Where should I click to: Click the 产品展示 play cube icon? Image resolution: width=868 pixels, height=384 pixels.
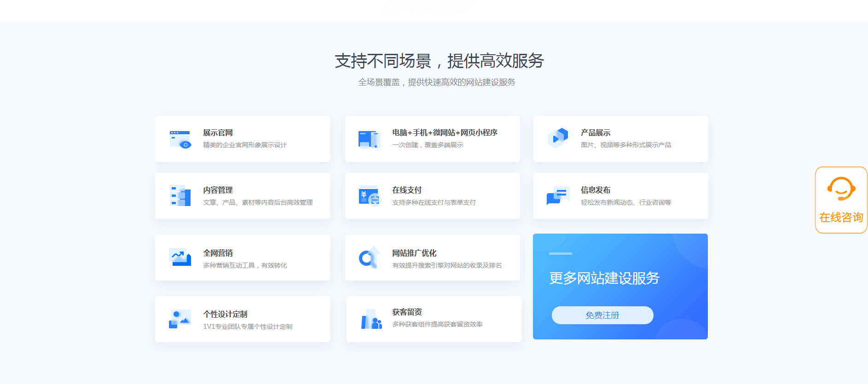(x=558, y=138)
